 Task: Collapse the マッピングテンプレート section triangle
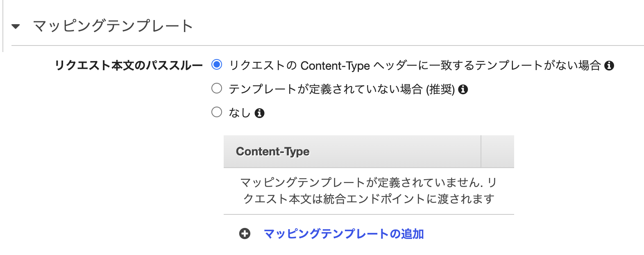16,27
